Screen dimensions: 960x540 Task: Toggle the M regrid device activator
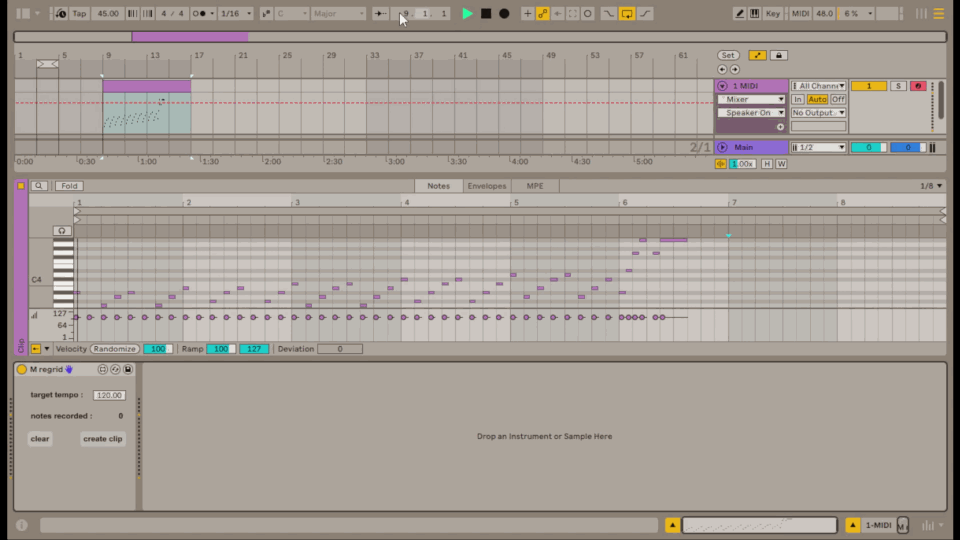pos(22,369)
